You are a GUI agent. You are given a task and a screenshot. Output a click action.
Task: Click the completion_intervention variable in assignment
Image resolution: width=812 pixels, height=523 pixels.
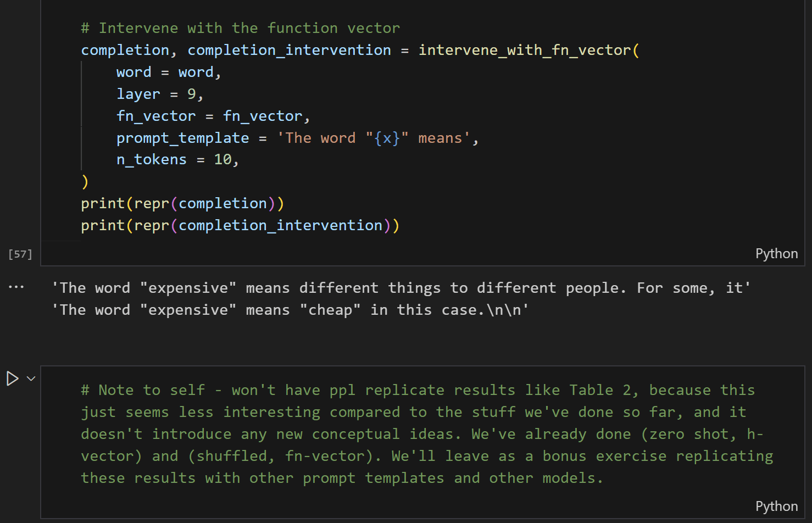(x=290, y=50)
